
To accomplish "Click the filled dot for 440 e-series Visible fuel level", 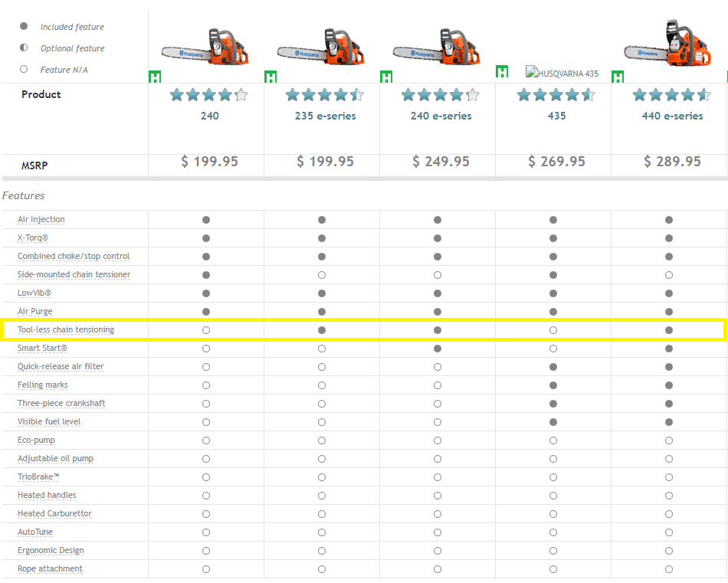I will (x=668, y=422).
